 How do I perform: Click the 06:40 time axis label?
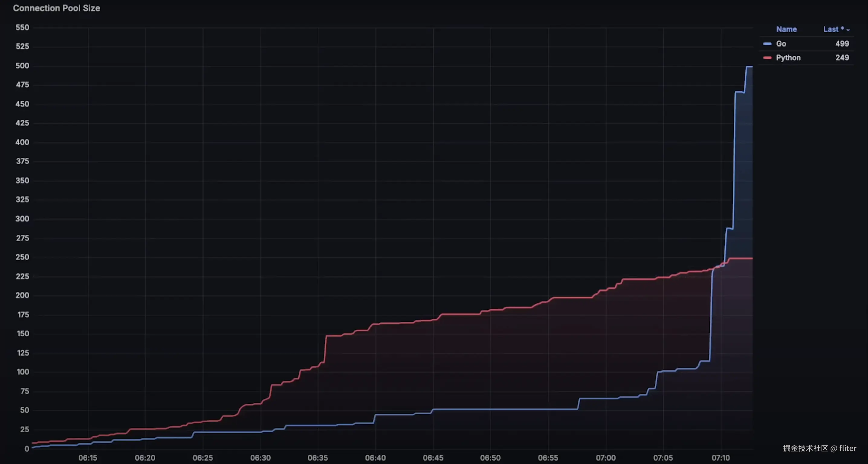[x=375, y=458]
